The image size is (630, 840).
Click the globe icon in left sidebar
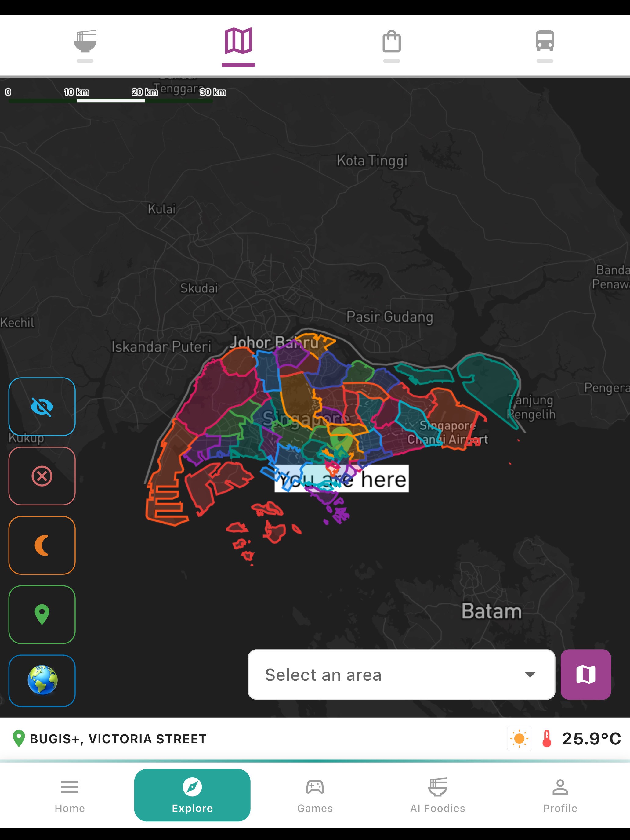click(x=42, y=680)
